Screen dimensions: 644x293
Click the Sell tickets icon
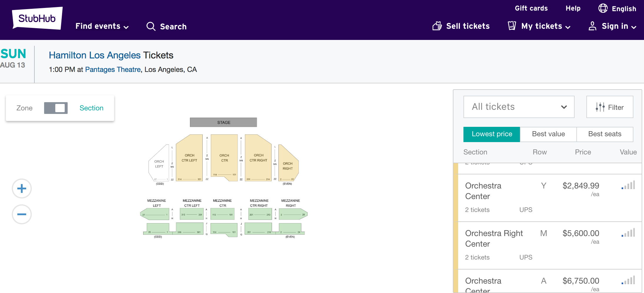pos(437,26)
